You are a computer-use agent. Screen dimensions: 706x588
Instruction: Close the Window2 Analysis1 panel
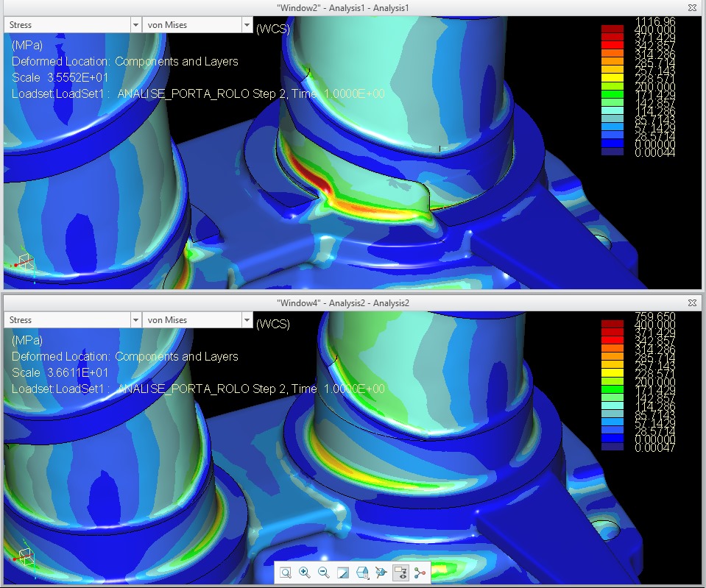692,7
